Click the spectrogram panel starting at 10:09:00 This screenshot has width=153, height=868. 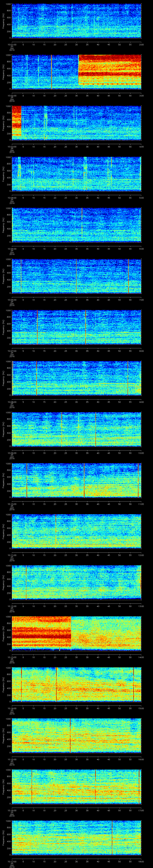[77, 429]
